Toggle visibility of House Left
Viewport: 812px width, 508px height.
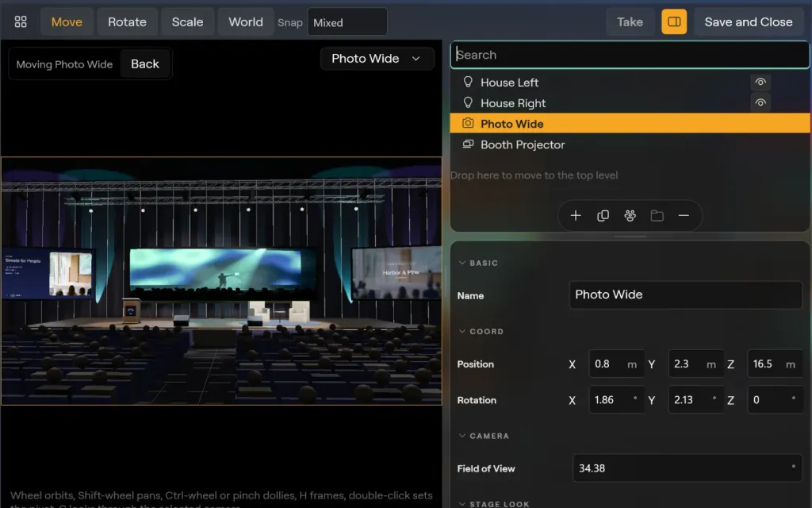(760, 82)
